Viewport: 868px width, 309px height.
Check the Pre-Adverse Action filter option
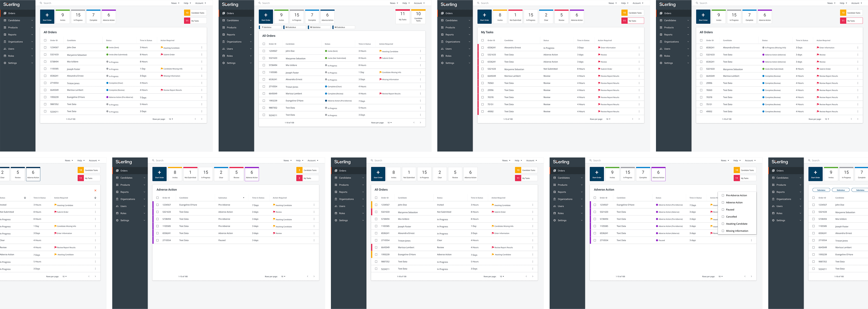(723, 195)
